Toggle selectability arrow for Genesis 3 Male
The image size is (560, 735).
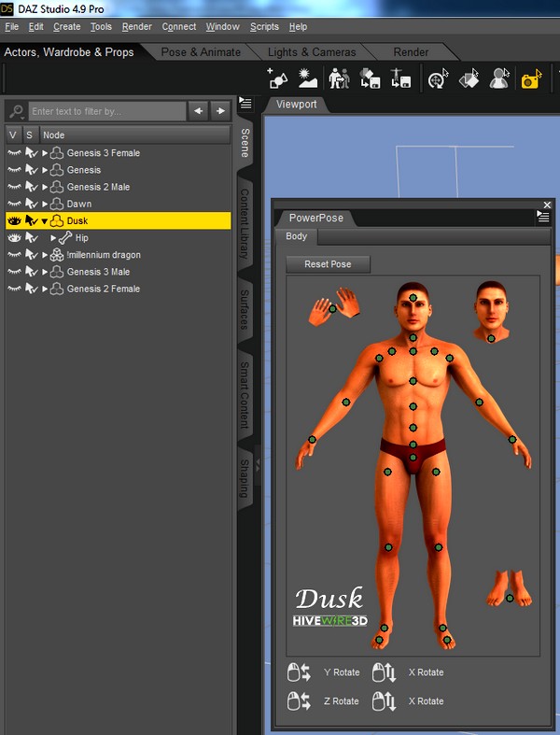coord(31,272)
